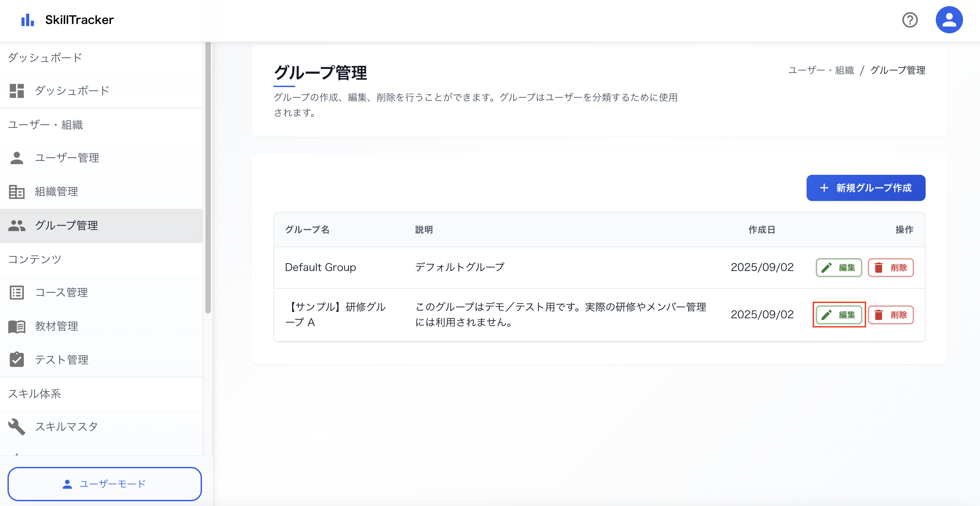Image resolution: width=980 pixels, height=506 pixels.
Task: Click the trash icon for Default Group
Action: (x=879, y=268)
